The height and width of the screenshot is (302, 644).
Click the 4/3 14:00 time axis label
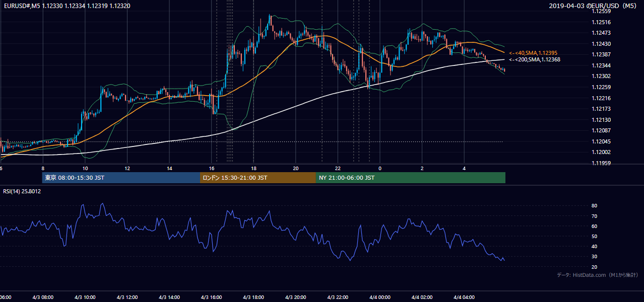click(169, 297)
